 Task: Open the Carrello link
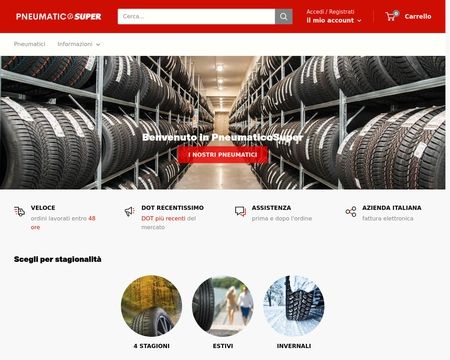418,16
